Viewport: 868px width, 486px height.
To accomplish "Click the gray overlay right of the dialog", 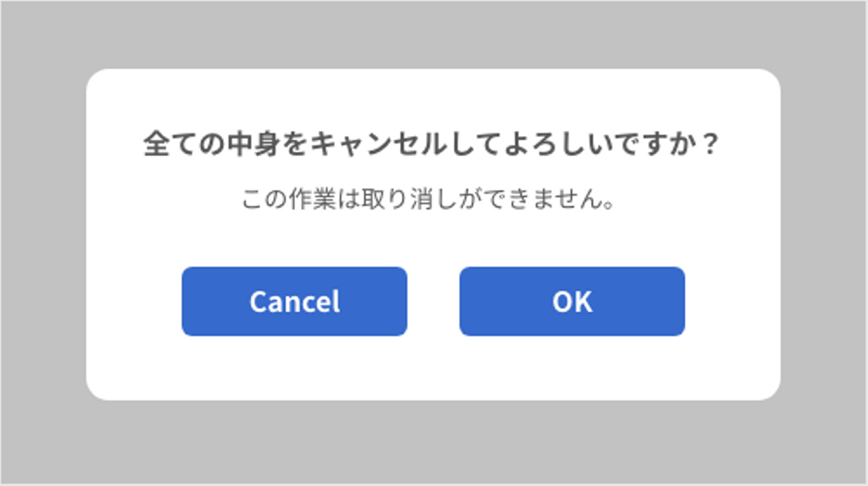I will click(823, 241).
